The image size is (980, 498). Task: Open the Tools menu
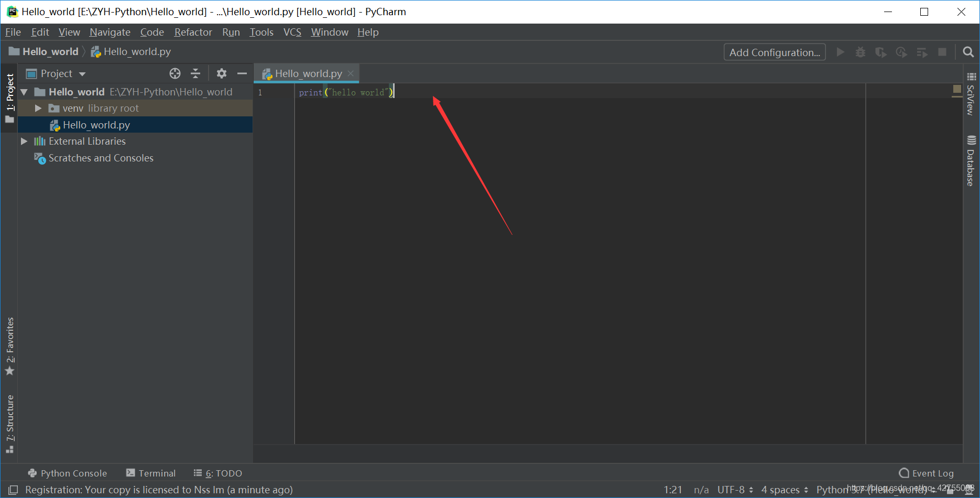[x=262, y=32]
